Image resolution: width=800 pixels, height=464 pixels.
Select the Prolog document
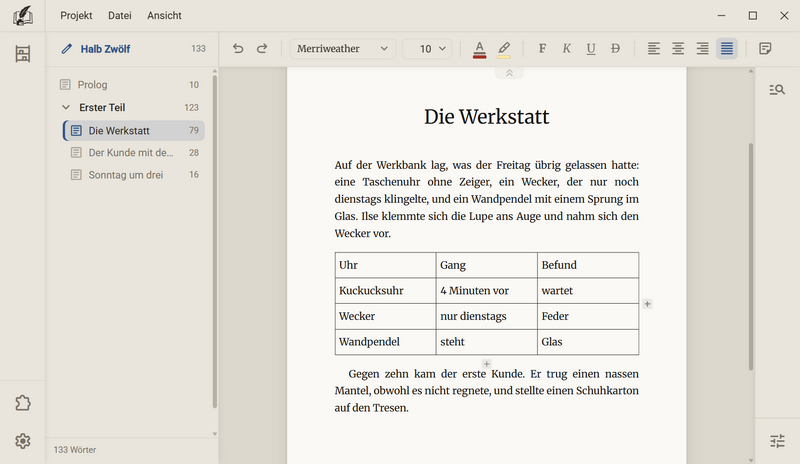[x=132, y=85]
